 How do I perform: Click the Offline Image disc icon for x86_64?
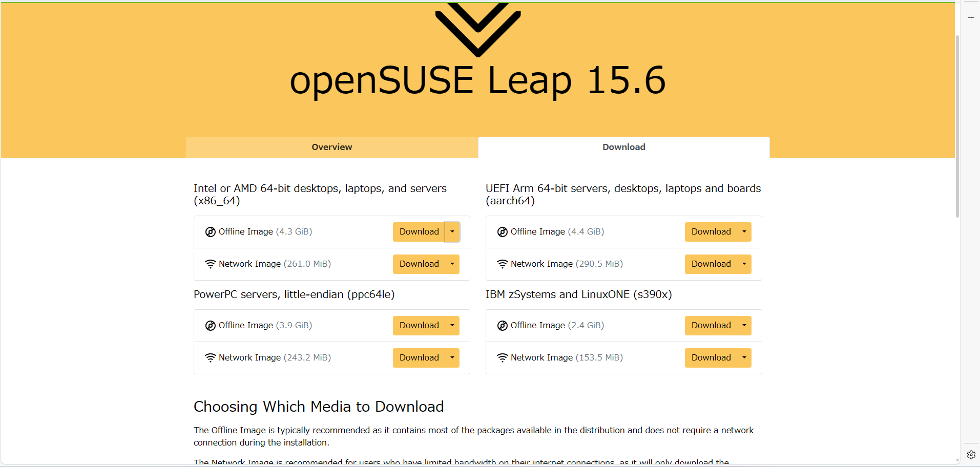[210, 231]
